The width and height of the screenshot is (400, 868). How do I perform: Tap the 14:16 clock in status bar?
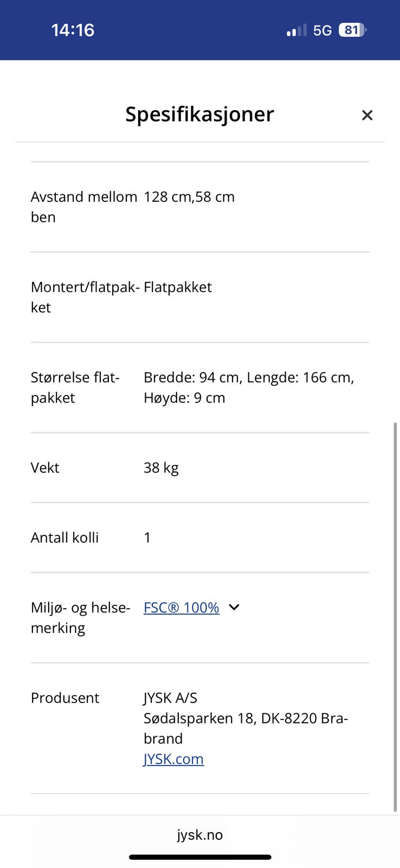point(73,30)
